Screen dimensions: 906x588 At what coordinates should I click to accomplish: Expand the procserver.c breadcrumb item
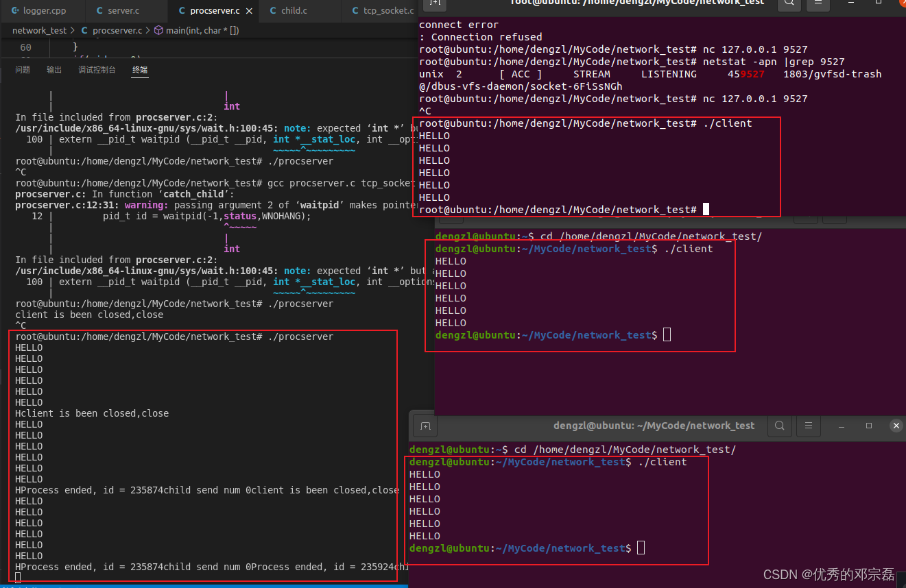click(117, 31)
